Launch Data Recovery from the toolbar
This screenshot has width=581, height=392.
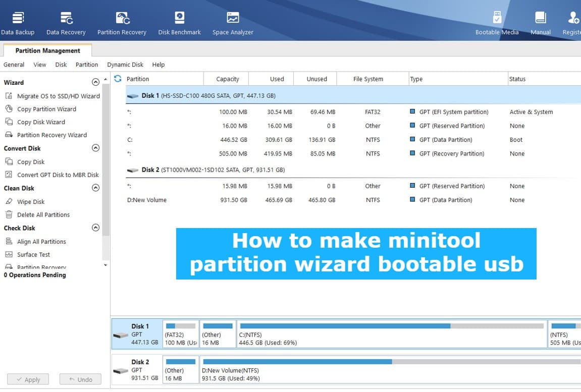click(x=66, y=20)
